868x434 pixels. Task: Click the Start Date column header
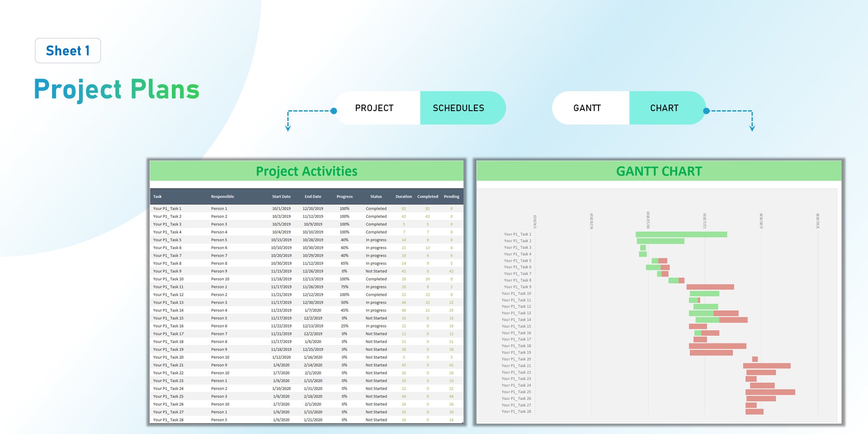281,197
